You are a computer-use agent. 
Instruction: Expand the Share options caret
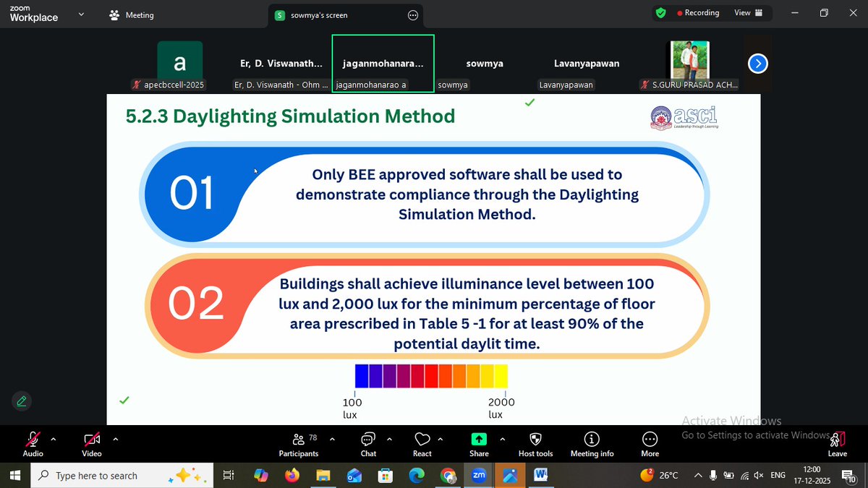pos(502,439)
